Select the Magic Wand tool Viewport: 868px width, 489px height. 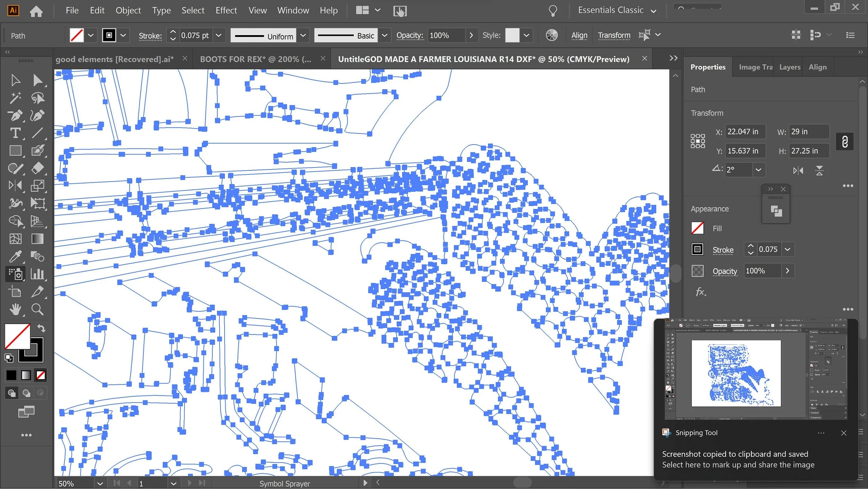coord(15,98)
